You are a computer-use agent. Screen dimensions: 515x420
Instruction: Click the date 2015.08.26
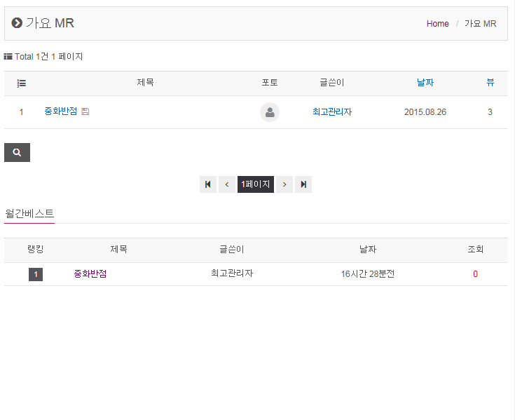tap(425, 112)
